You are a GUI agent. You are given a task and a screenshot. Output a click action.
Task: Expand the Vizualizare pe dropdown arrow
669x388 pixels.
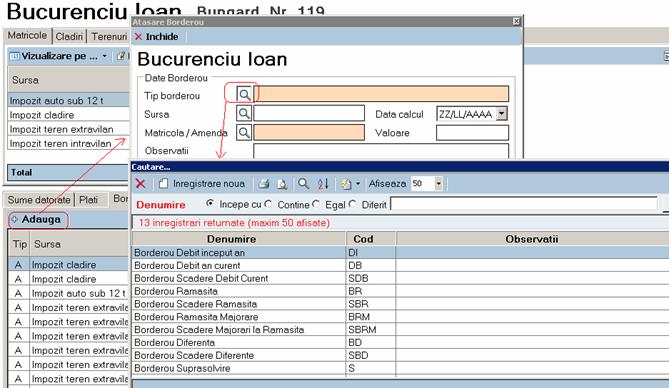coord(105,56)
